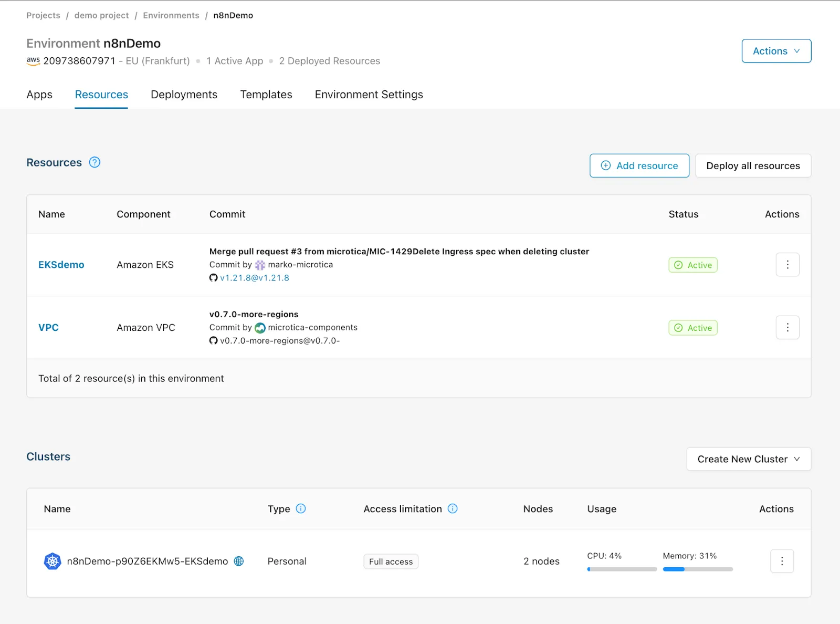This screenshot has height=624, width=840.
Task: Click the '1 Active App' text
Action: coord(235,61)
